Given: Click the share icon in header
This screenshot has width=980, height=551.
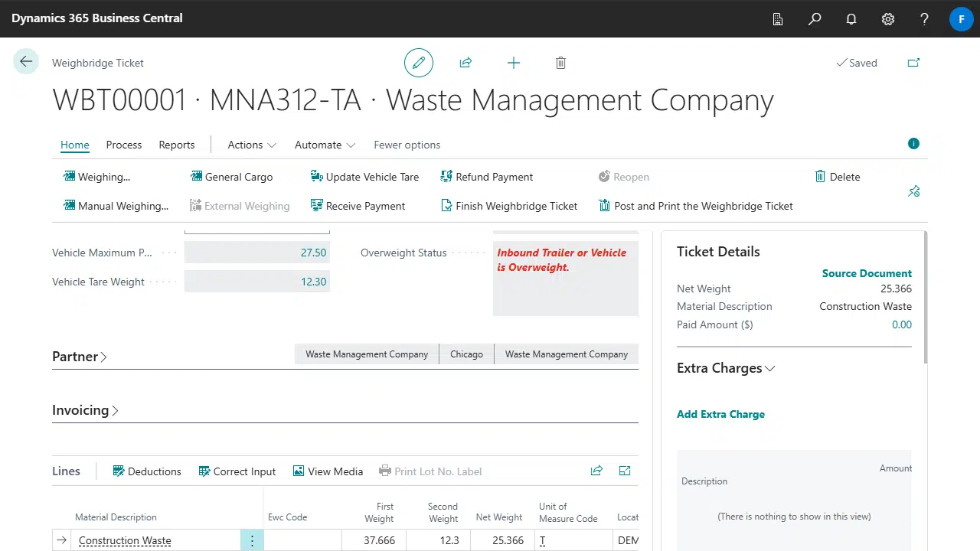Looking at the screenshot, I should (465, 63).
